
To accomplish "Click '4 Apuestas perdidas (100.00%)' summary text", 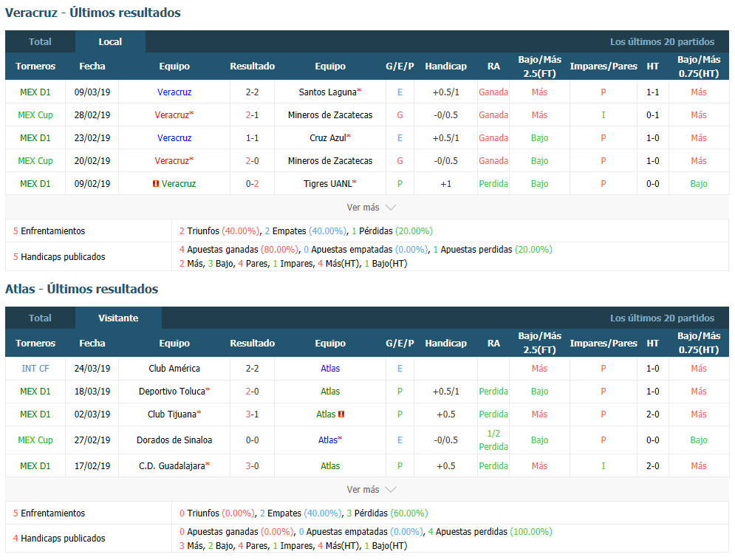I will pos(490,532).
